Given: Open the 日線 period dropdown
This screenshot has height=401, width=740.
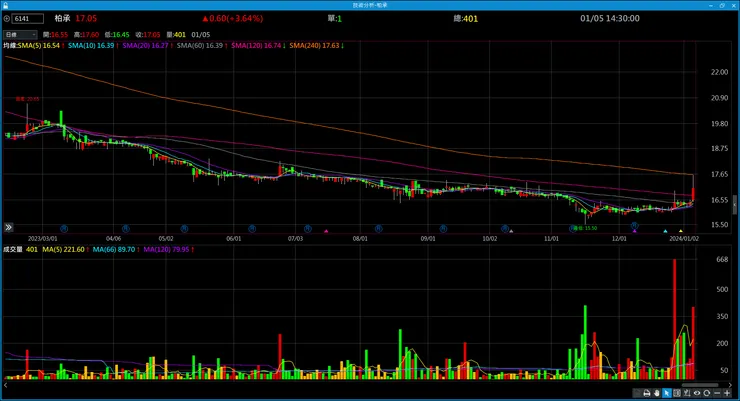Looking at the screenshot, I should tap(20, 35).
